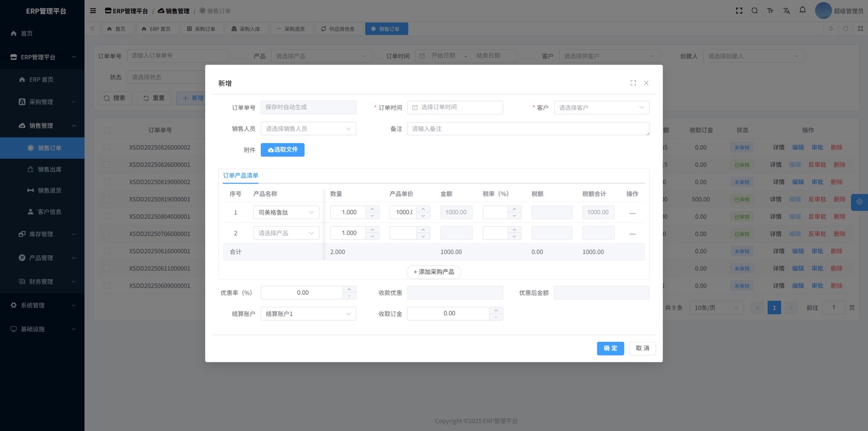Click the notification bell icon
The height and width of the screenshot is (431, 868).
pyautogui.click(x=802, y=10)
